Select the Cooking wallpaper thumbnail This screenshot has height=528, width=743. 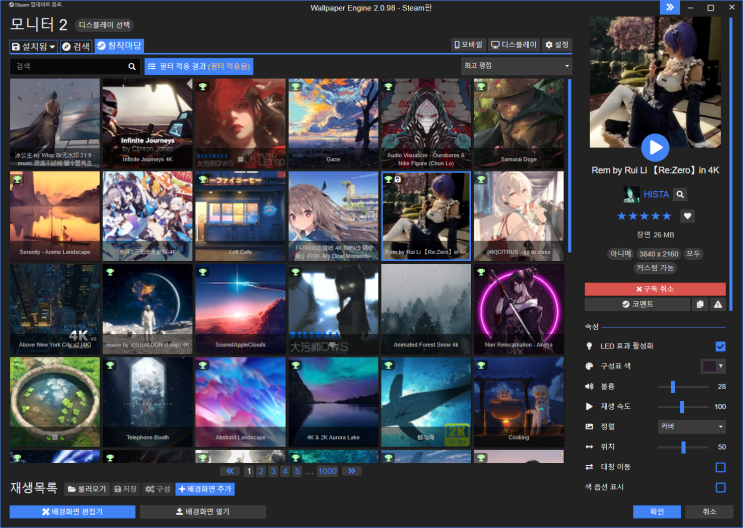[519, 402]
